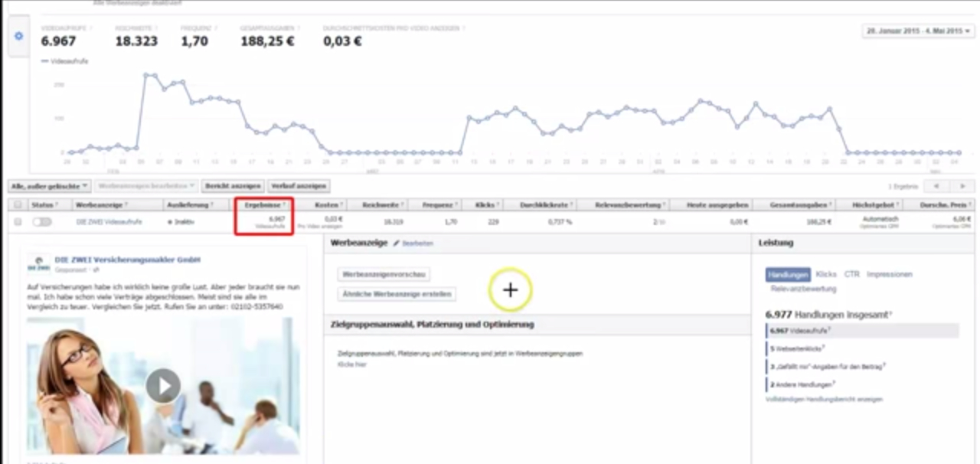Play the video in the ad preview
This screenshot has width=980, height=464.
coord(163,385)
